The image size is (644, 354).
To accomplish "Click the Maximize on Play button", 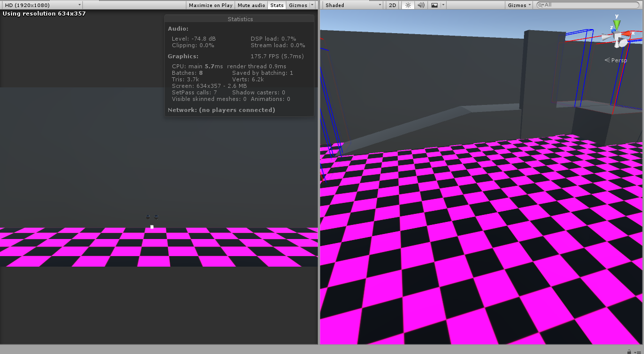I will 210,5.
